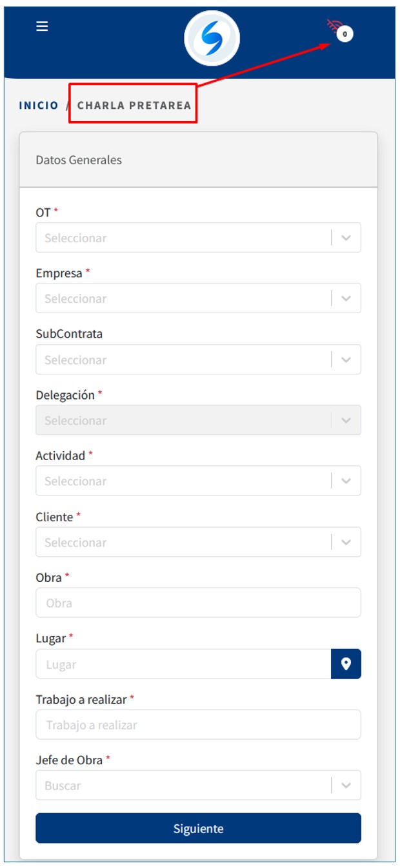Click the Jefe de Obra search box
Screen dimensions: 400x868
point(184,786)
